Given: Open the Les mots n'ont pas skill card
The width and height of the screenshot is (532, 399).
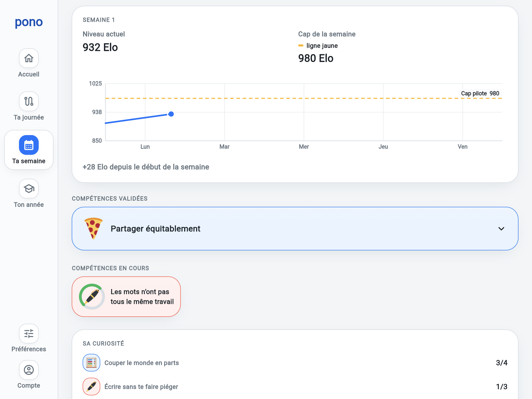Looking at the screenshot, I should tap(126, 297).
